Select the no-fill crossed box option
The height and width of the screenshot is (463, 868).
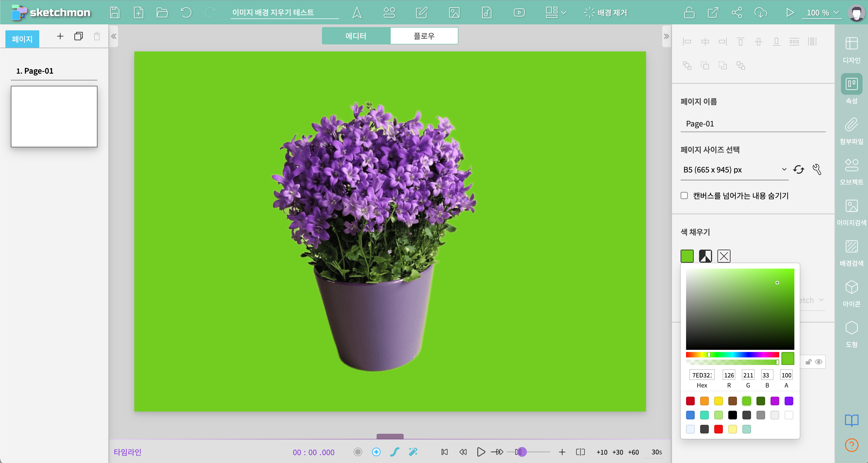coord(724,256)
